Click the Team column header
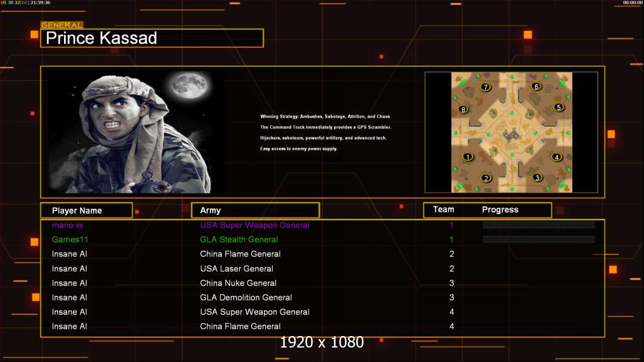Screen dimensions: 644x362 443,209
